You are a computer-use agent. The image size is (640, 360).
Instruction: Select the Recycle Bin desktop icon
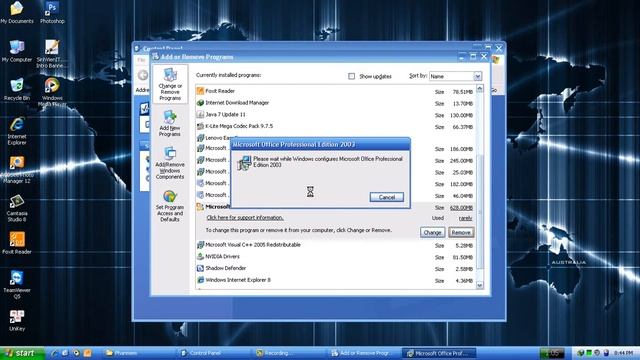pos(17,89)
